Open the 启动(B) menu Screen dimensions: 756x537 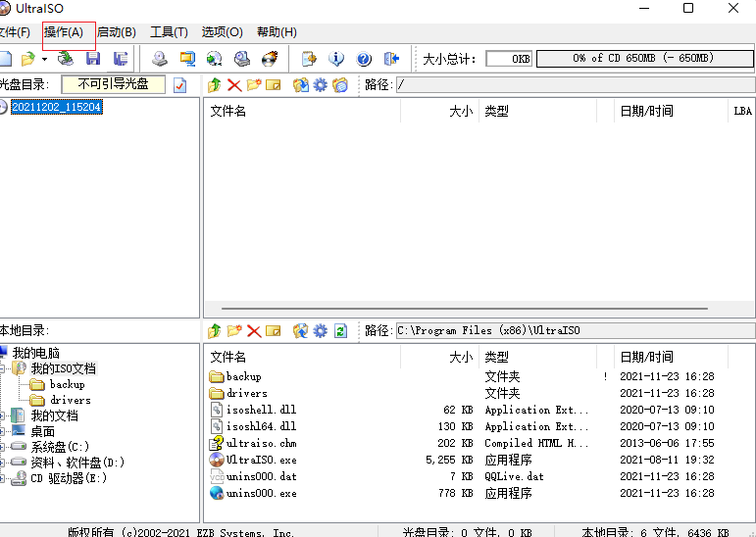(117, 32)
